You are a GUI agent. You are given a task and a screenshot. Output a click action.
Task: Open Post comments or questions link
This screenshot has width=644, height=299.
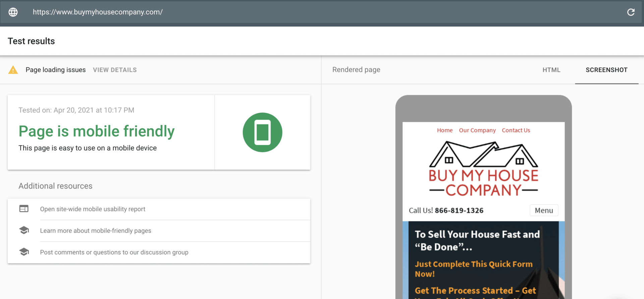pyautogui.click(x=114, y=252)
